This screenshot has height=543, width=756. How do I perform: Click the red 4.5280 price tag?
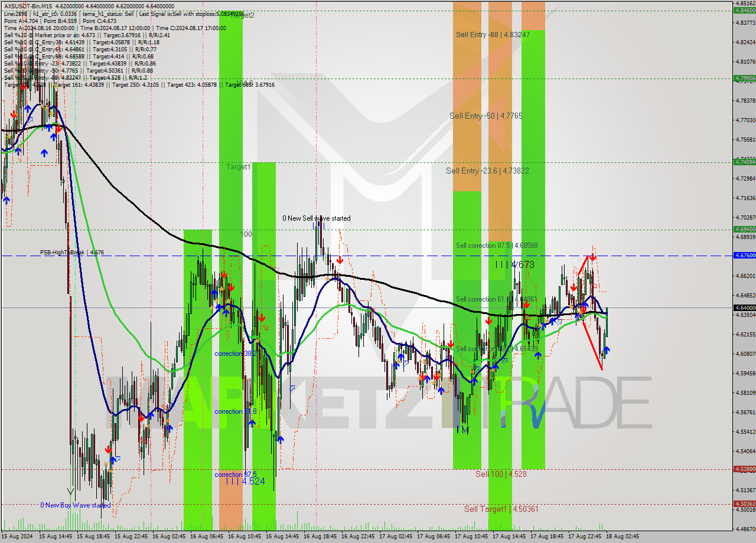click(x=744, y=469)
